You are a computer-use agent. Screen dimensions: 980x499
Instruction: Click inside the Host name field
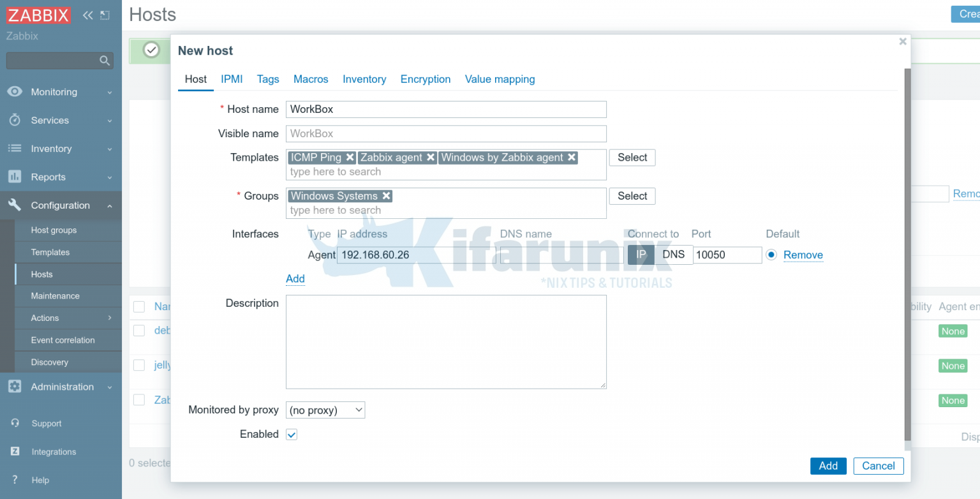[x=446, y=109]
